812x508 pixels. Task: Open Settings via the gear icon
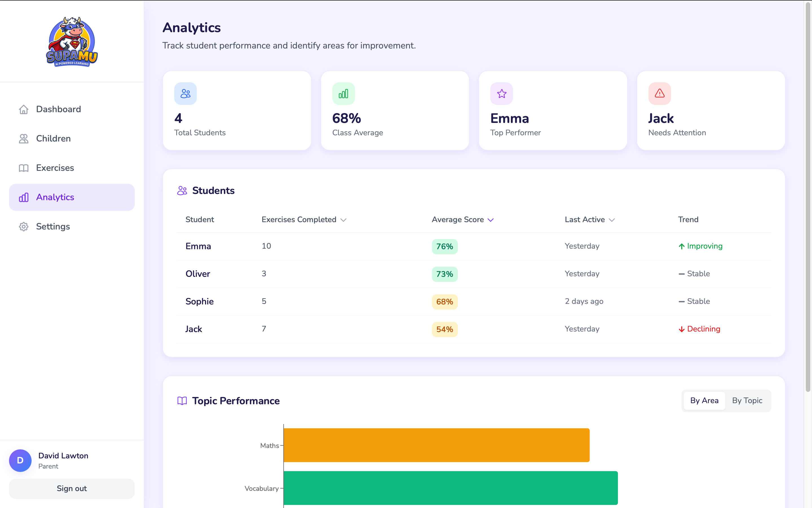pos(23,226)
